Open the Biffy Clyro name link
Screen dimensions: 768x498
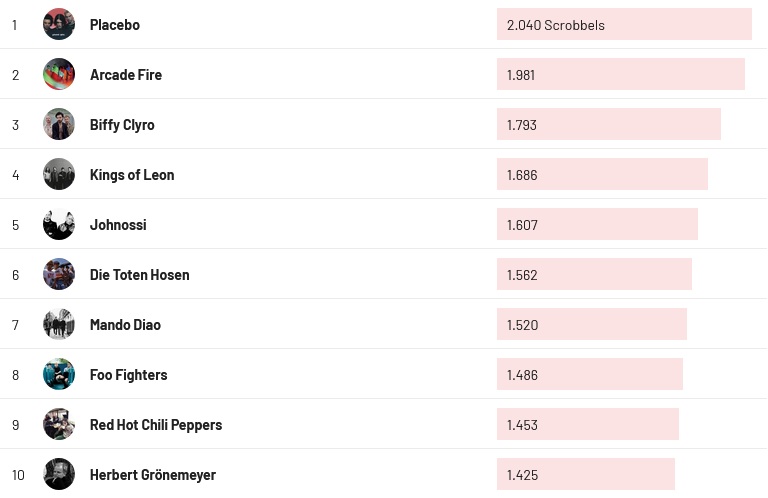point(122,125)
